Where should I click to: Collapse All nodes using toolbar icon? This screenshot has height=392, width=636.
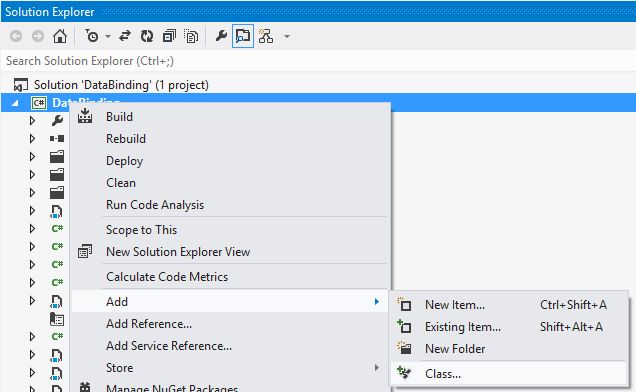point(169,37)
